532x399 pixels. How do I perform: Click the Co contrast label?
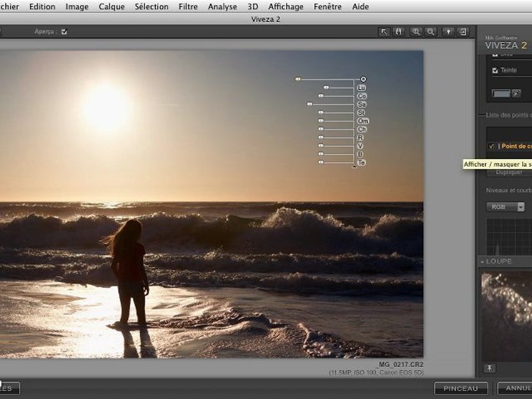pos(362,96)
